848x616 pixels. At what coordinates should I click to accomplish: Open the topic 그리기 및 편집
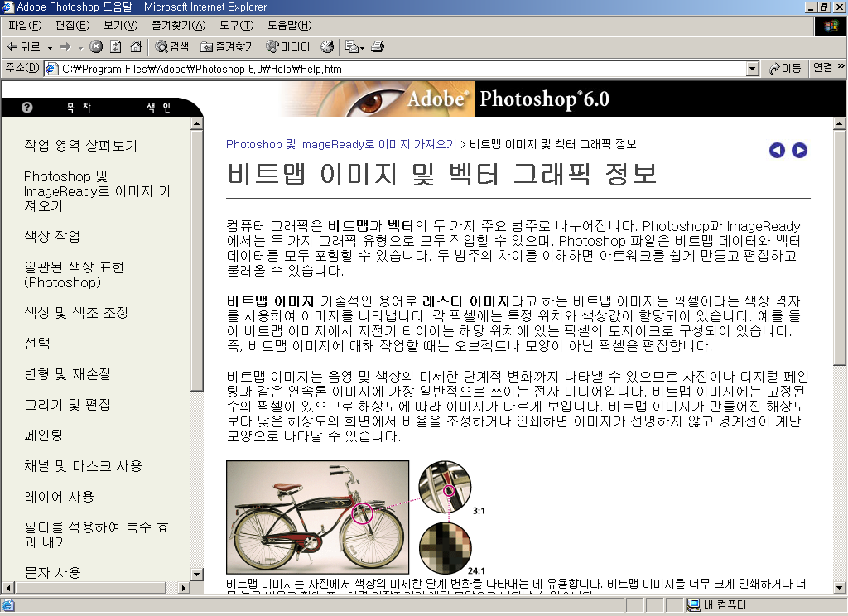(x=68, y=405)
